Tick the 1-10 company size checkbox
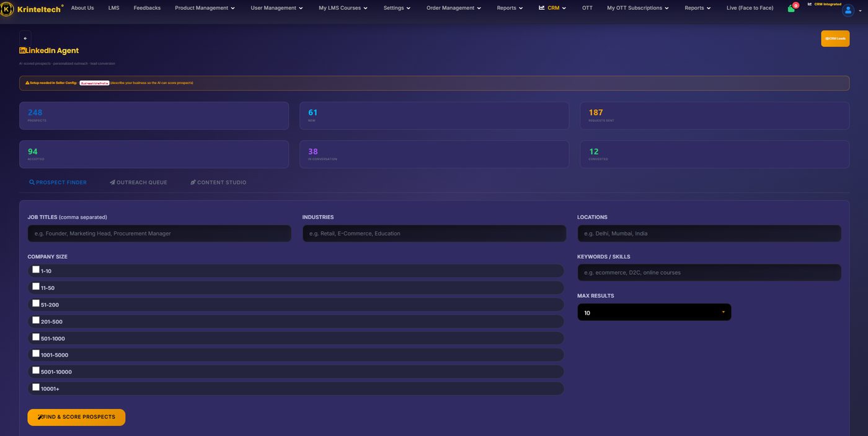This screenshot has height=436, width=868. (36, 269)
